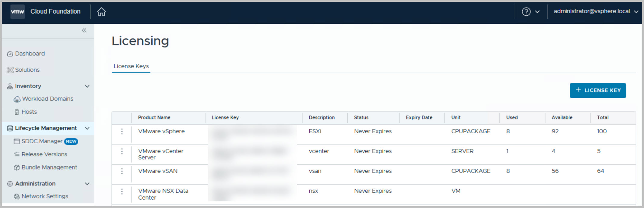Open Dashboard in the sidebar

[x=30, y=54]
